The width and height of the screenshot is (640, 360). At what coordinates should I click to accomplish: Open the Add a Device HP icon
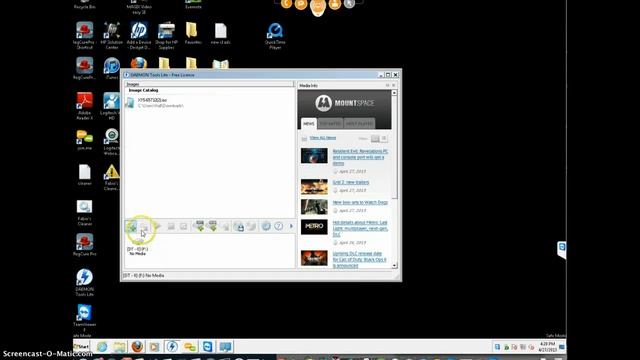pyautogui.click(x=139, y=36)
